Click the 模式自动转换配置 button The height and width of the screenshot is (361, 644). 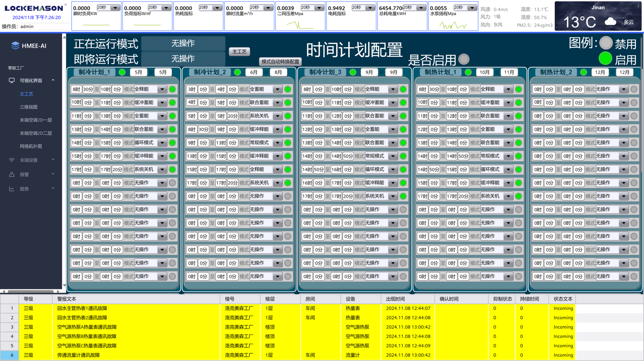(280, 61)
